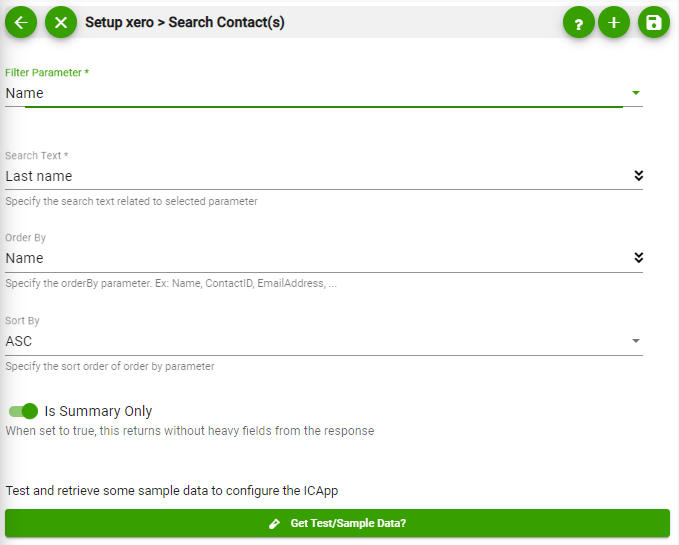The height and width of the screenshot is (545, 679).
Task: Expand Search Text double-chevron icon
Action: (x=638, y=176)
